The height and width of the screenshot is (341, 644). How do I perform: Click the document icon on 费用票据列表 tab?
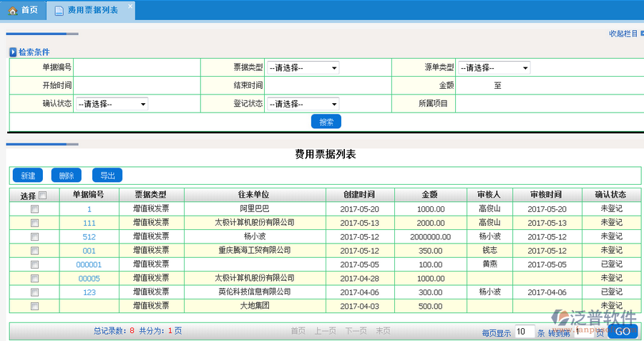coord(58,10)
